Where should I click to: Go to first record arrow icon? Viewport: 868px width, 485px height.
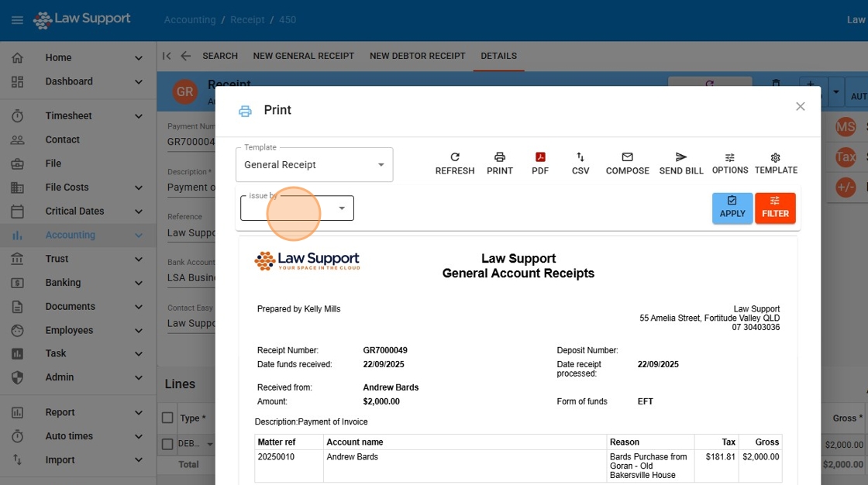pyautogui.click(x=167, y=56)
